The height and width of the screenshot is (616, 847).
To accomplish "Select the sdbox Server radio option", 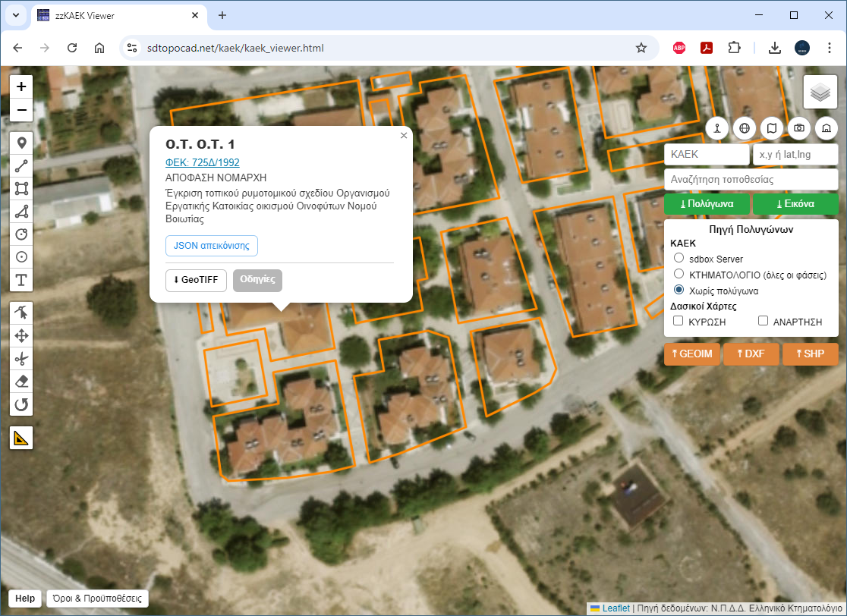I will click(x=679, y=258).
